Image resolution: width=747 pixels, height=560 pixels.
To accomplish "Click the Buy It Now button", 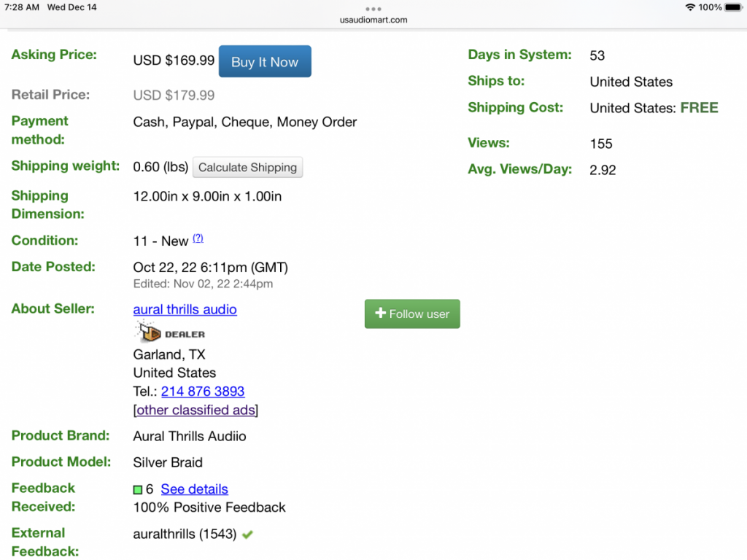I will pos(265,61).
